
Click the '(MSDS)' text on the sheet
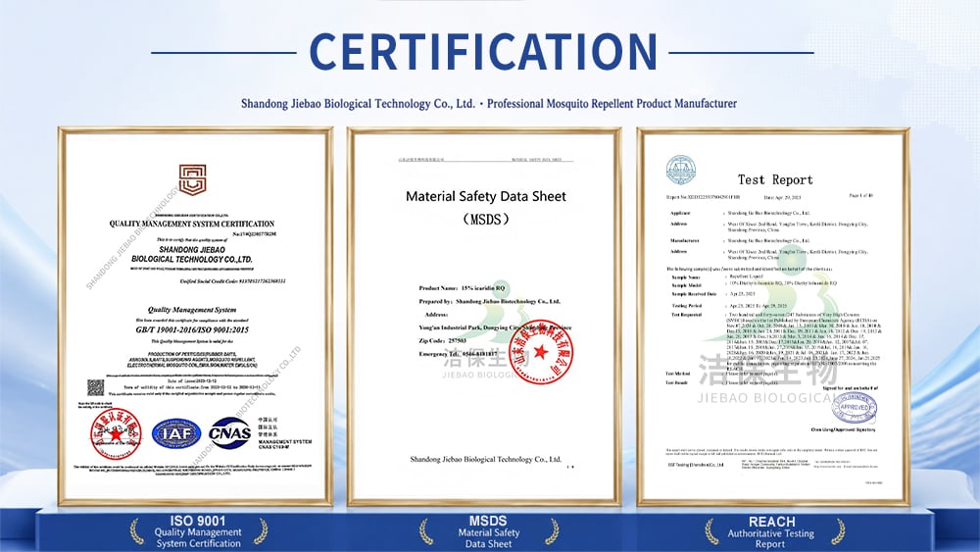coord(486,220)
